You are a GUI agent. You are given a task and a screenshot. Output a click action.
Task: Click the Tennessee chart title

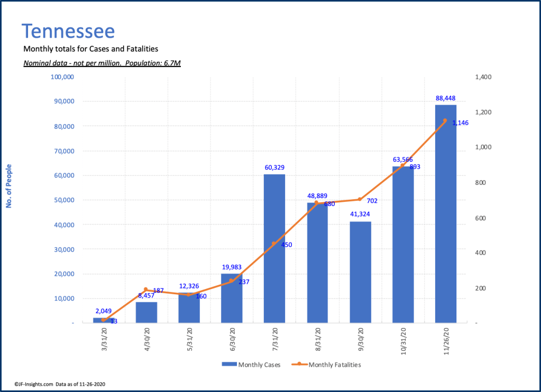coord(68,31)
